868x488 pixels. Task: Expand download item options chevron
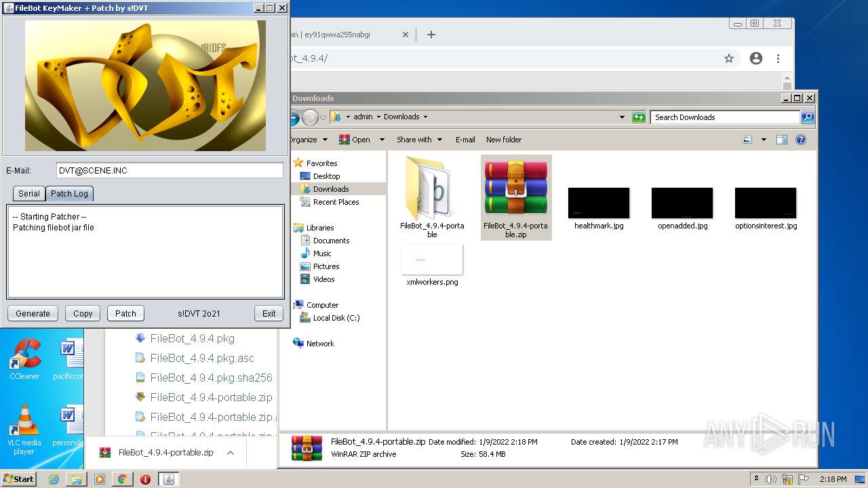pyautogui.click(x=231, y=453)
